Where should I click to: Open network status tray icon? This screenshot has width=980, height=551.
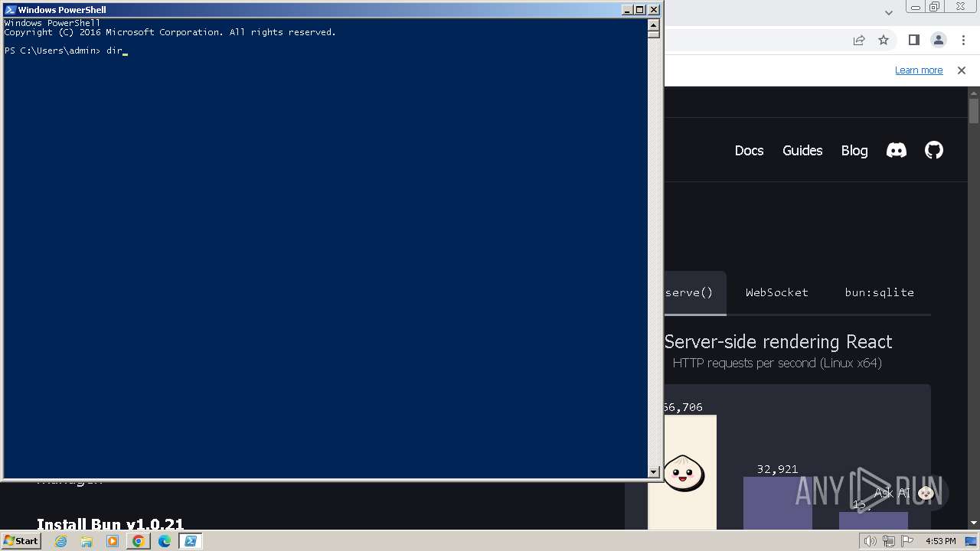(888, 541)
